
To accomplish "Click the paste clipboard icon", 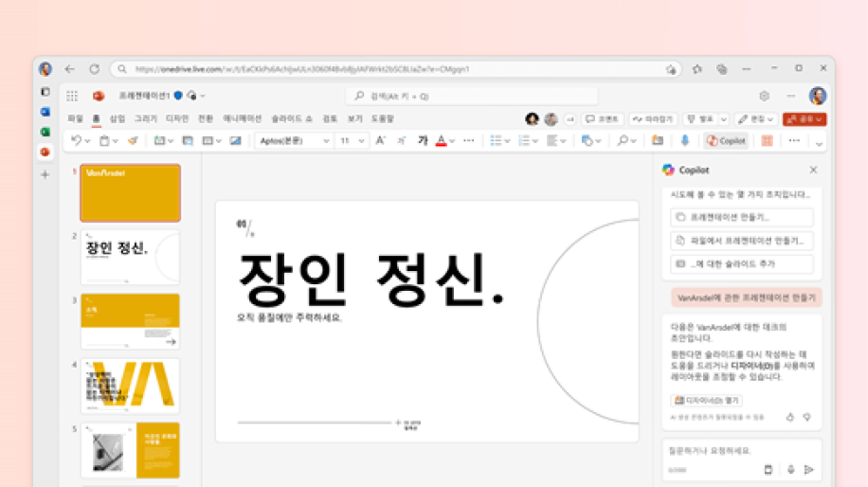I will click(x=104, y=140).
